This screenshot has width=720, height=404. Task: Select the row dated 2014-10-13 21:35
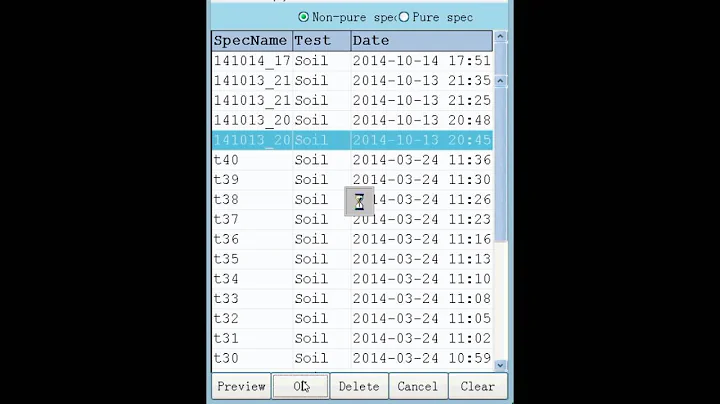click(x=352, y=80)
